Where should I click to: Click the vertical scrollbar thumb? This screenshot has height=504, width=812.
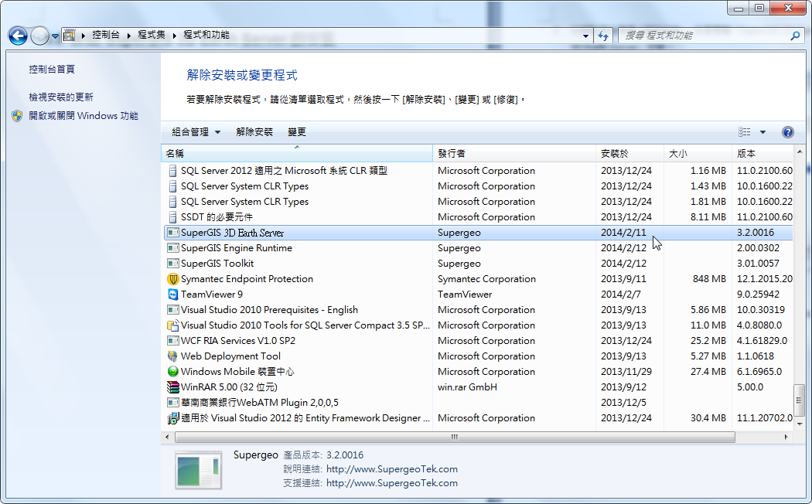pos(800,400)
